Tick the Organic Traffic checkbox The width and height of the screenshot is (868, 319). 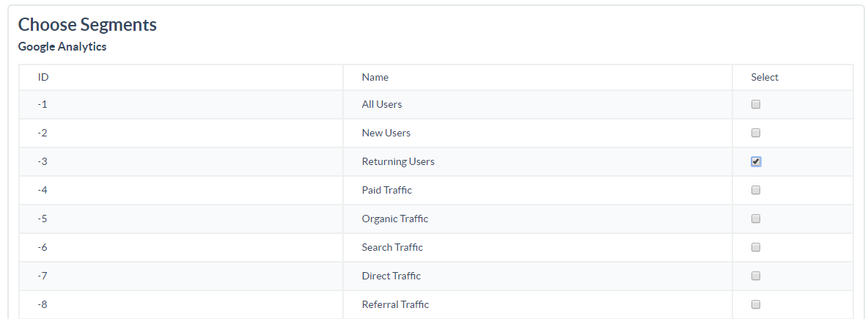pyautogui.click(x=756, y=219)
